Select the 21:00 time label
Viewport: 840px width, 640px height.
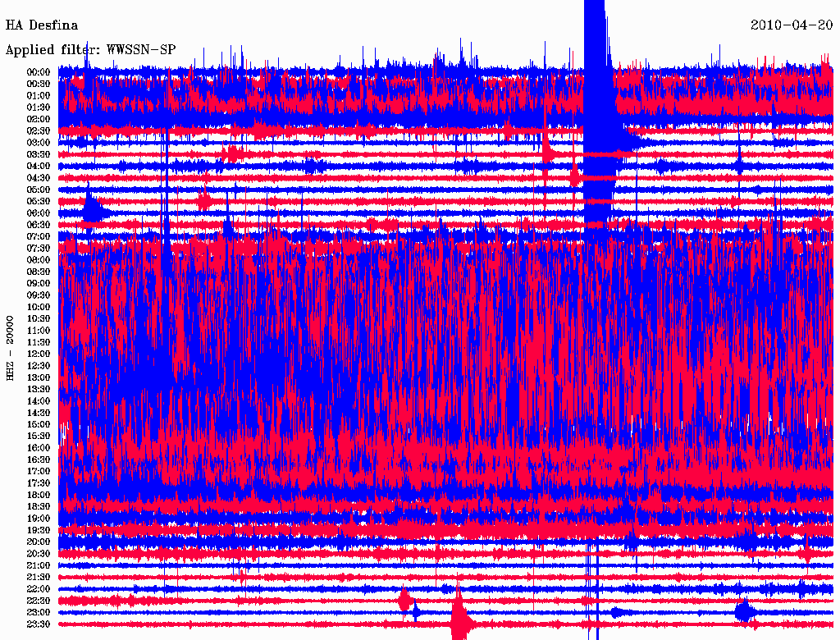(38, 566)
